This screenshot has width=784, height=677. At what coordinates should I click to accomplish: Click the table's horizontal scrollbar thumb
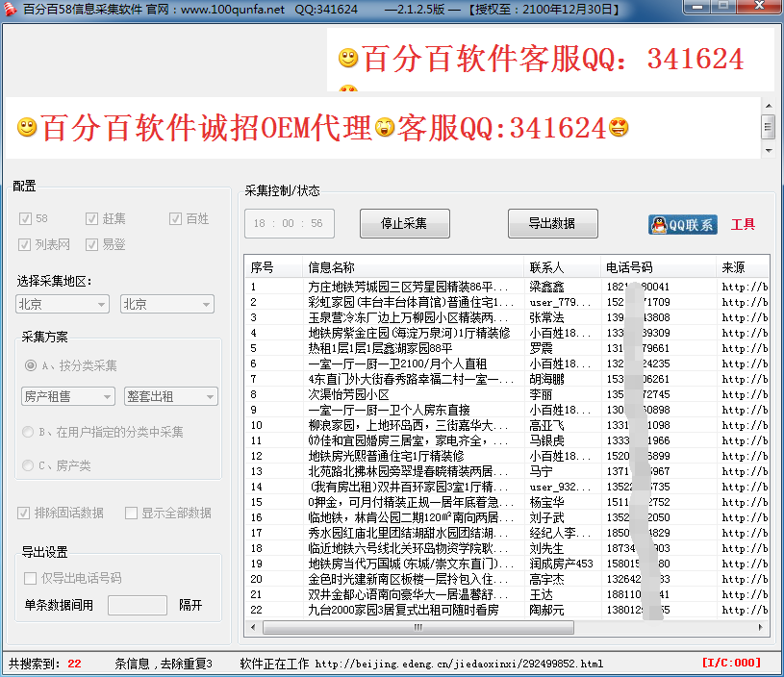(x=418, y=627)
